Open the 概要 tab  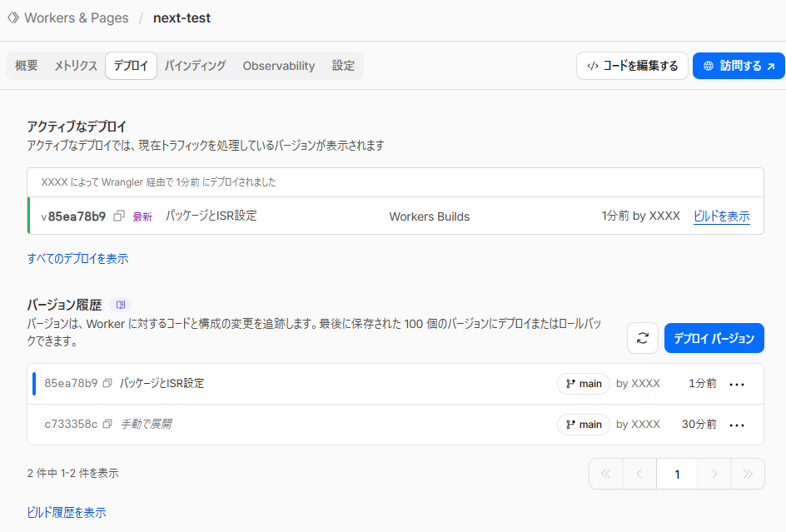(26, 66)
